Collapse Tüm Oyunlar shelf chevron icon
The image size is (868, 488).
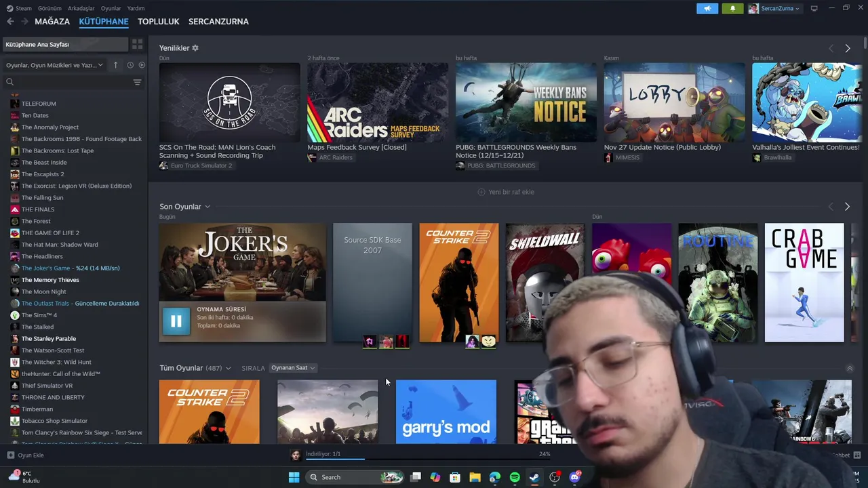point(850,368)
